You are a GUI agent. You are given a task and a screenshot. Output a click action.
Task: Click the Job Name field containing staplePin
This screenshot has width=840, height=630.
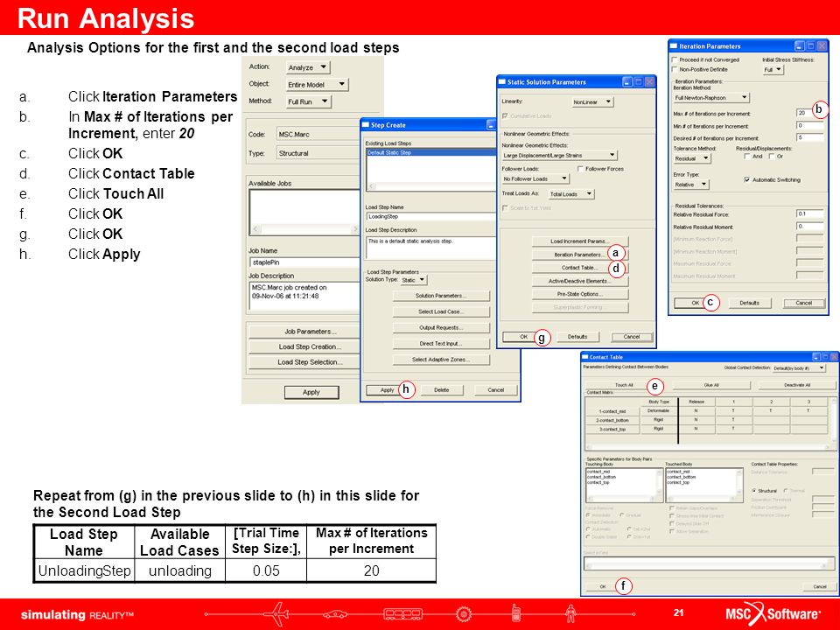point(304,262)
